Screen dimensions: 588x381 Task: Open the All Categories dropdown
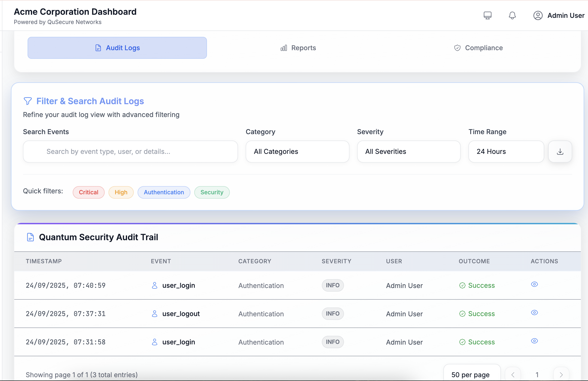coord(297,151)
